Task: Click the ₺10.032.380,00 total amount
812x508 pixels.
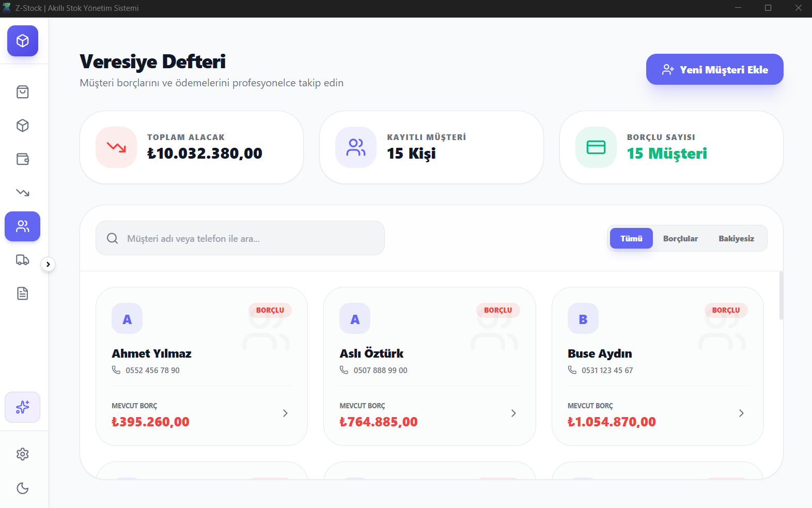Action: pyautogui.click(x=205, y=153)
